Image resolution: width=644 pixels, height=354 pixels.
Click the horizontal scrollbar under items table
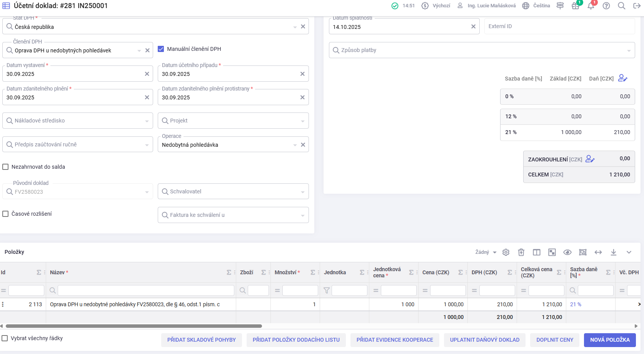point(134,326)
